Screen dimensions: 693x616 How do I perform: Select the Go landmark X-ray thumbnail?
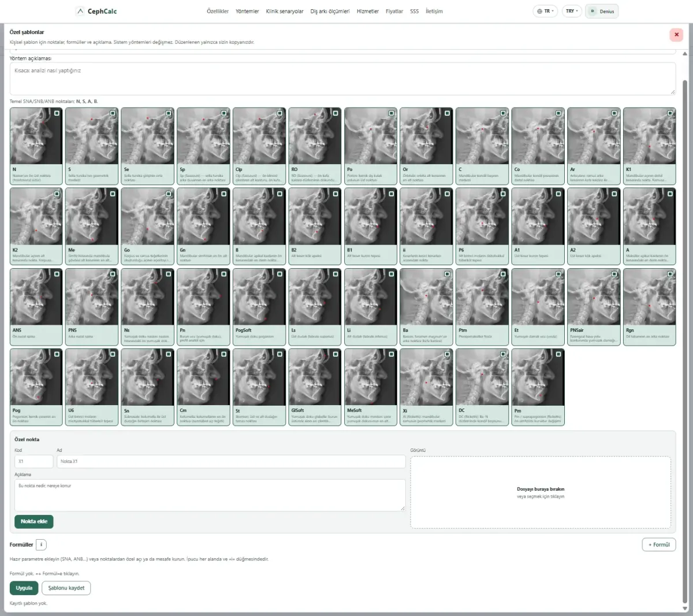coord(147,216)
